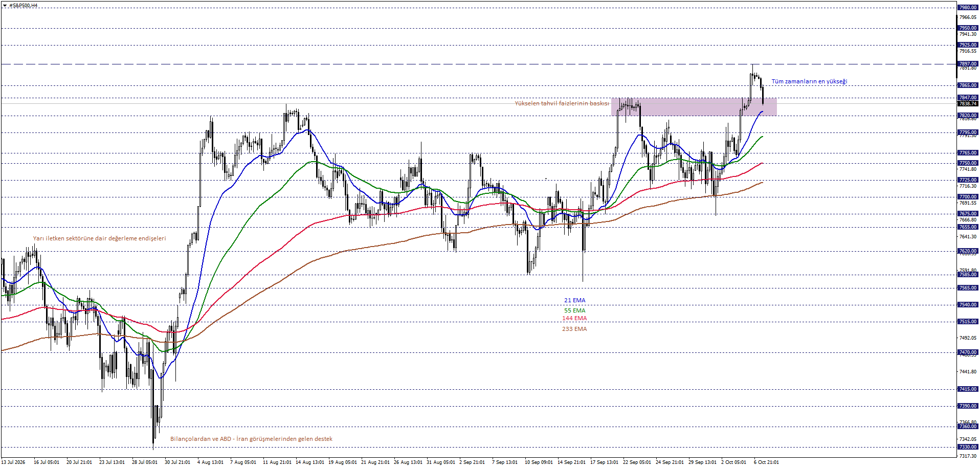Click the 7865.00 price level label
Screen dimensions: 980x468
point(968,85)
